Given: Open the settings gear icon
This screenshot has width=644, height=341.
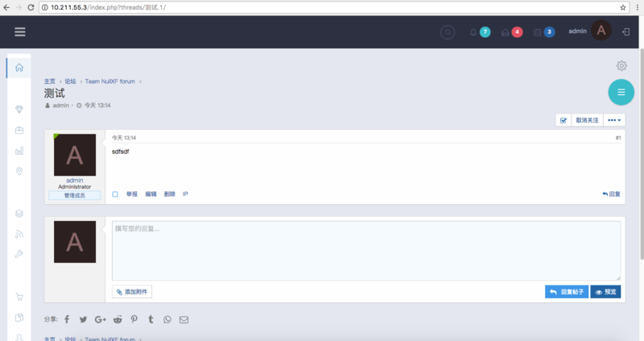Looking at the screenshot, I should [621, 65].
